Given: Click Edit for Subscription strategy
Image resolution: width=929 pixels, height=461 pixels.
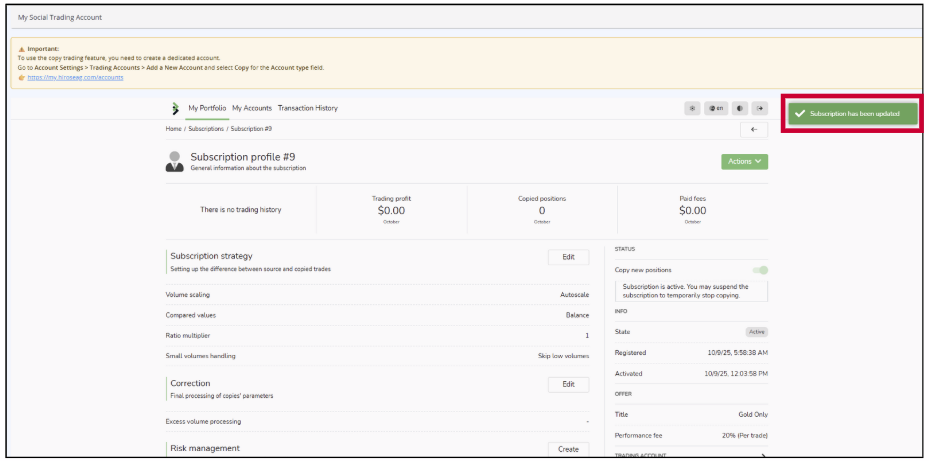Looking at the screenshot, I should [x=568, y=257].
